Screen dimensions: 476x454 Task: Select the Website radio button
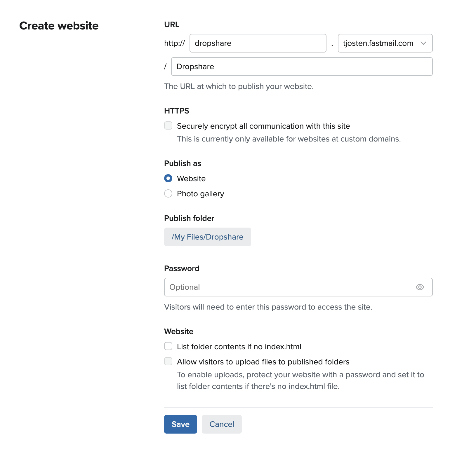point(168,178)
